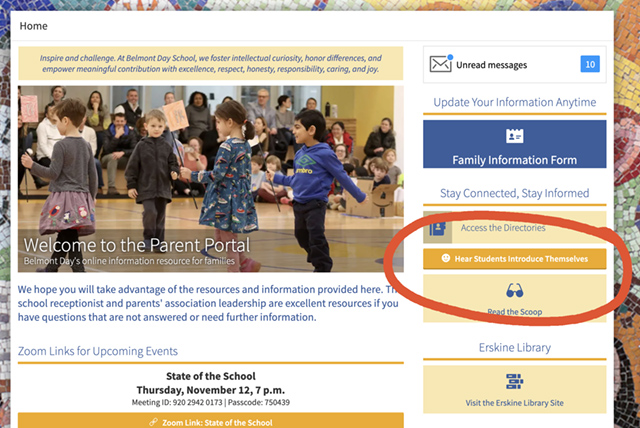
Task: Open the Home tab
Action: [32, 25]
